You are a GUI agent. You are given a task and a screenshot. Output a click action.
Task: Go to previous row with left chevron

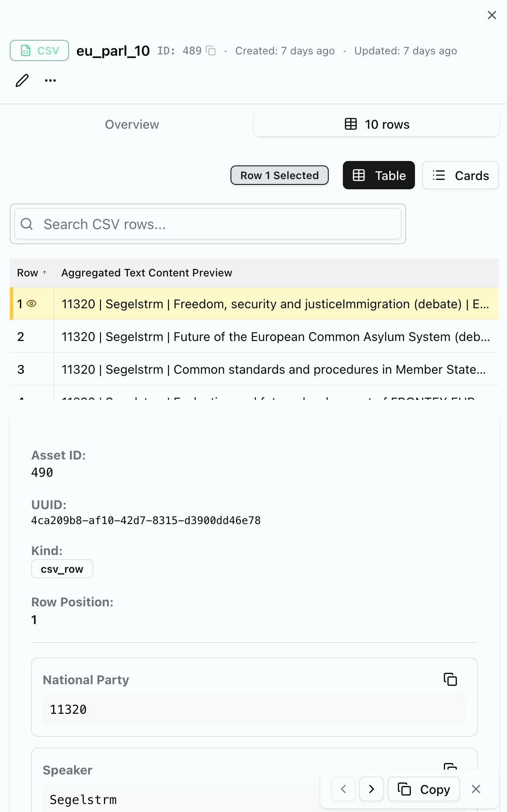tap(343, 789)
